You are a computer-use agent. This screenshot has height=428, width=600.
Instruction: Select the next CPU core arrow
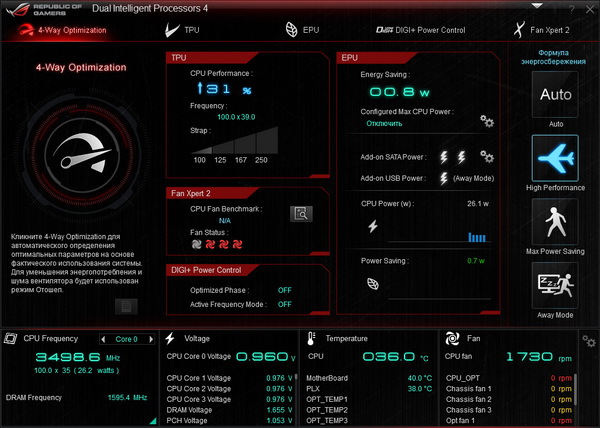[x=151, y=339]
